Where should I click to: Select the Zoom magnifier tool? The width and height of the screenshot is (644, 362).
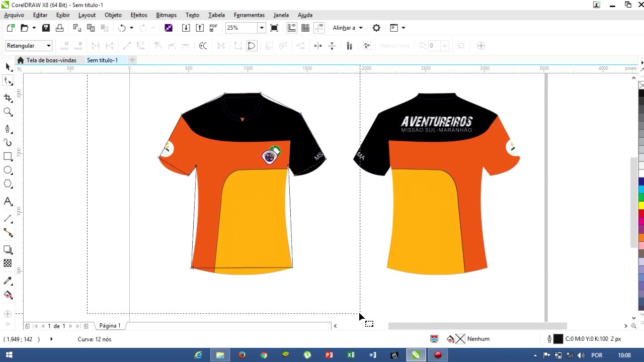(8, 112)
